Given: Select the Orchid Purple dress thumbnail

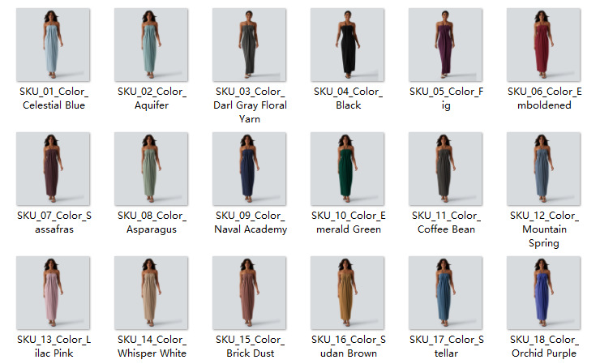Looking at the screenshot, I should [543, 293].
